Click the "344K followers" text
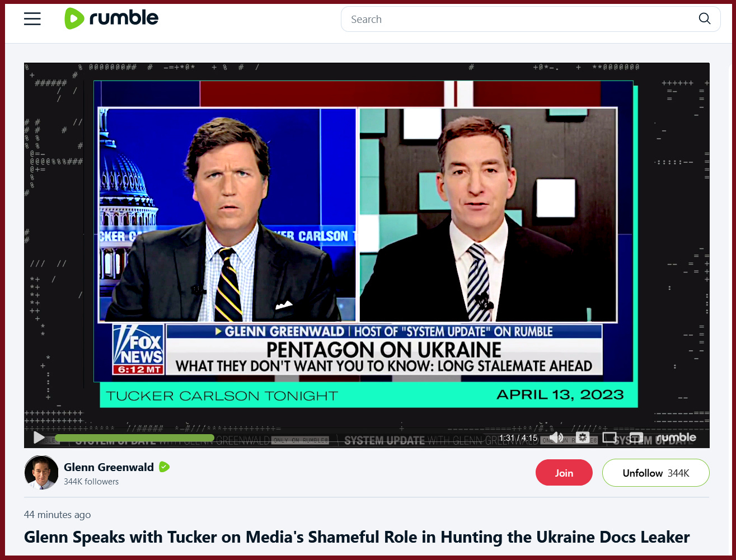This screenshot has height=560, width=736. coord(91,482)
